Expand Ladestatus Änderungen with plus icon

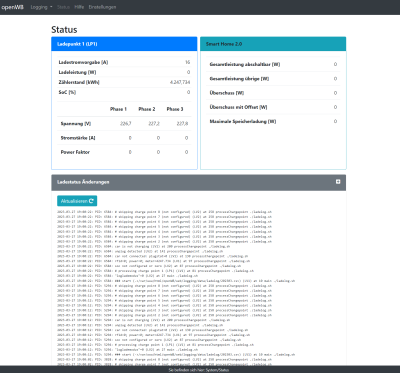(x=338, y=182)
